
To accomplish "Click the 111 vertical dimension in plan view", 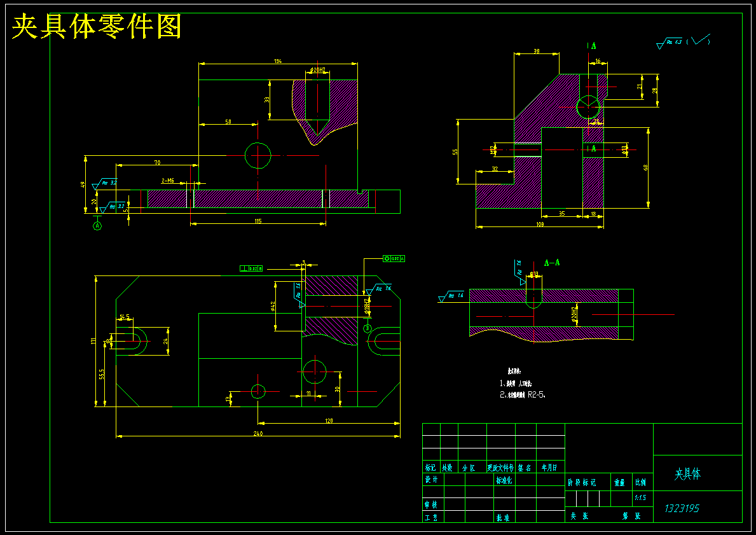I will click(93, 340).
